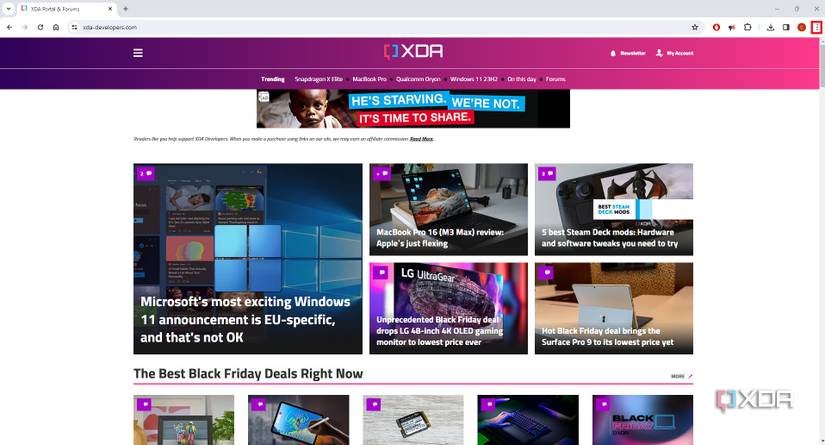Viewport: 825px width, 445px height.
Task: Open the tablet with stylus deal thumbnail
Action: pyautogui.click(x=298, y=420)
